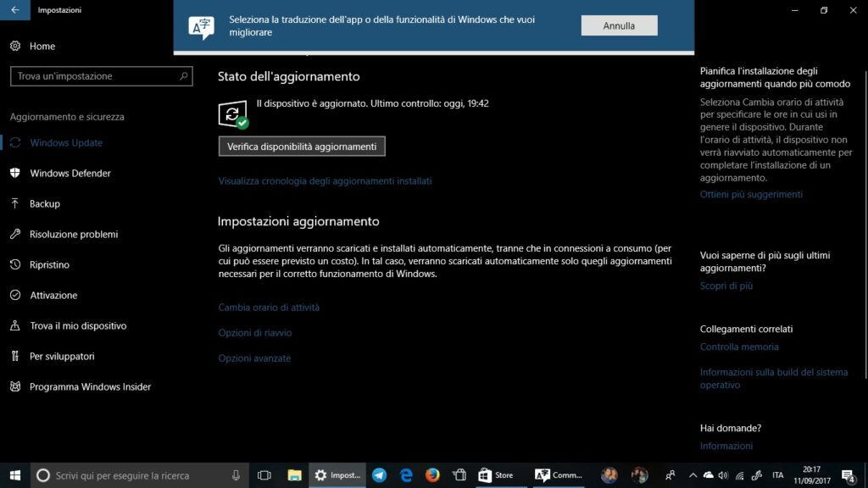Click the update status icon with the green check
The image size is (868, 488).
click(x=233, y=114)
